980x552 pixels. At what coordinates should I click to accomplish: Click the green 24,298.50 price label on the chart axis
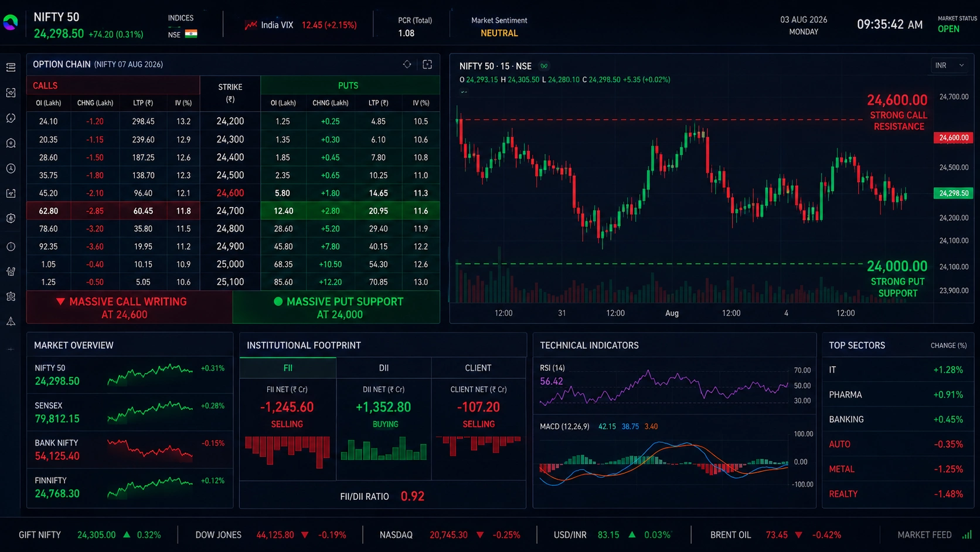(954, 193)
